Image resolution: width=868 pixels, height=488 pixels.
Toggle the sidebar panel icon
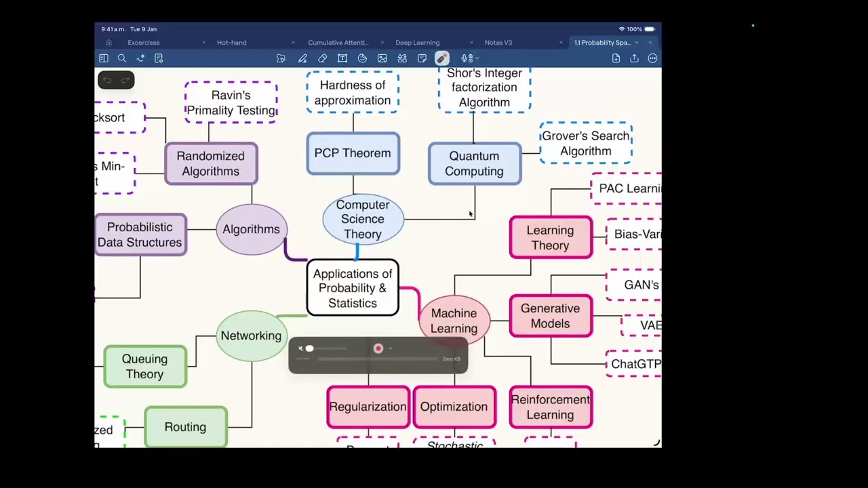(104, 58)
